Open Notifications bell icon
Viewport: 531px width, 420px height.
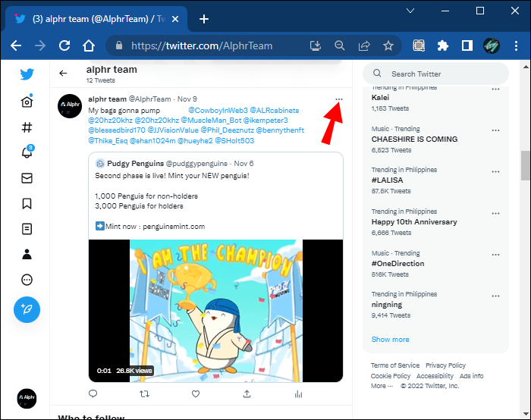[27, 152]
